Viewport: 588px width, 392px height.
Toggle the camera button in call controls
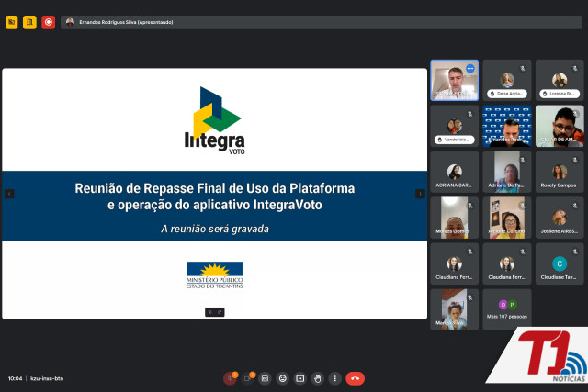[x=247, y=378]
